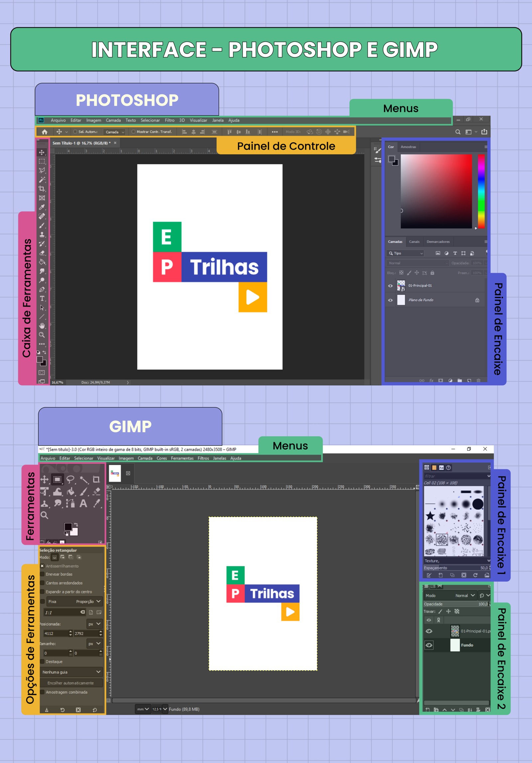Image resolution: width=532 pixels, height=763 pixels.
Task: Open the Filtro menu in Photoshop
Action: coord(170,120)
